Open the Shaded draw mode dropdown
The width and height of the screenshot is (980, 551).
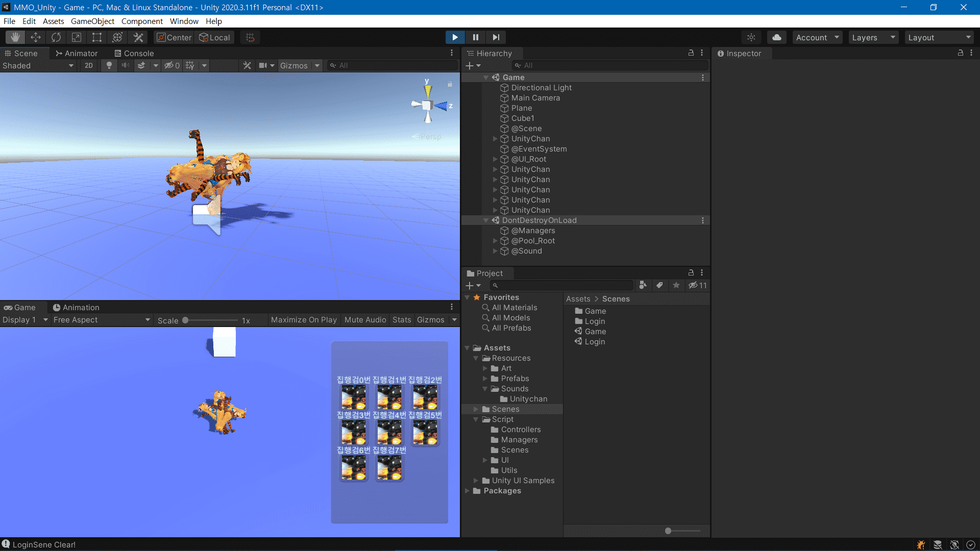coord(38,65)
